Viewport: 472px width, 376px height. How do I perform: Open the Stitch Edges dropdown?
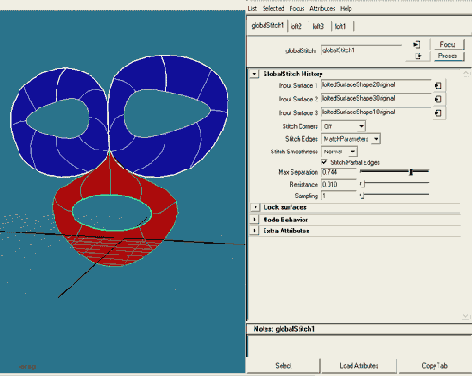[x=351, y=139]
